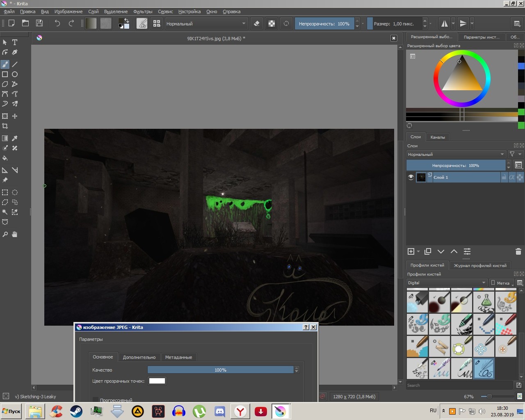Open a file from toolbar
The image size is (525, 420).
[x=25, y=23]
